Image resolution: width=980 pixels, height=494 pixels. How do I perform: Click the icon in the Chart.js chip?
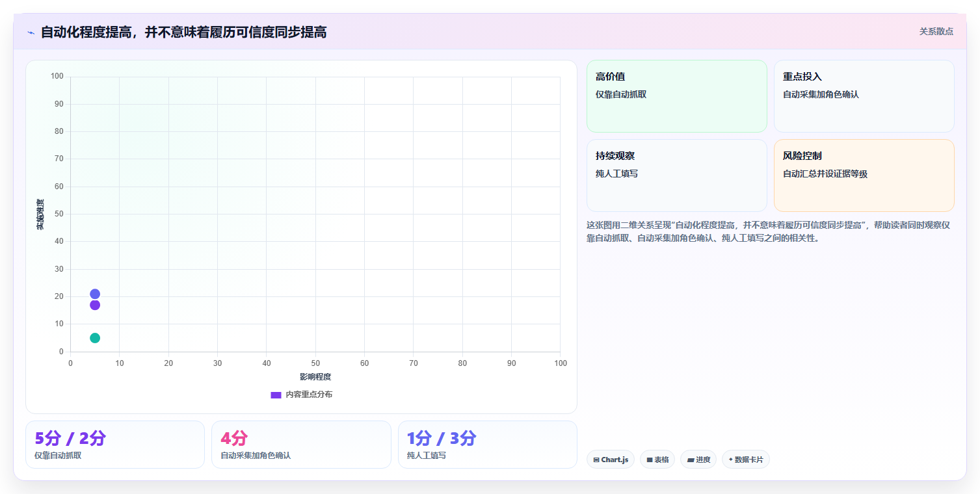click(x=596, y=460)
